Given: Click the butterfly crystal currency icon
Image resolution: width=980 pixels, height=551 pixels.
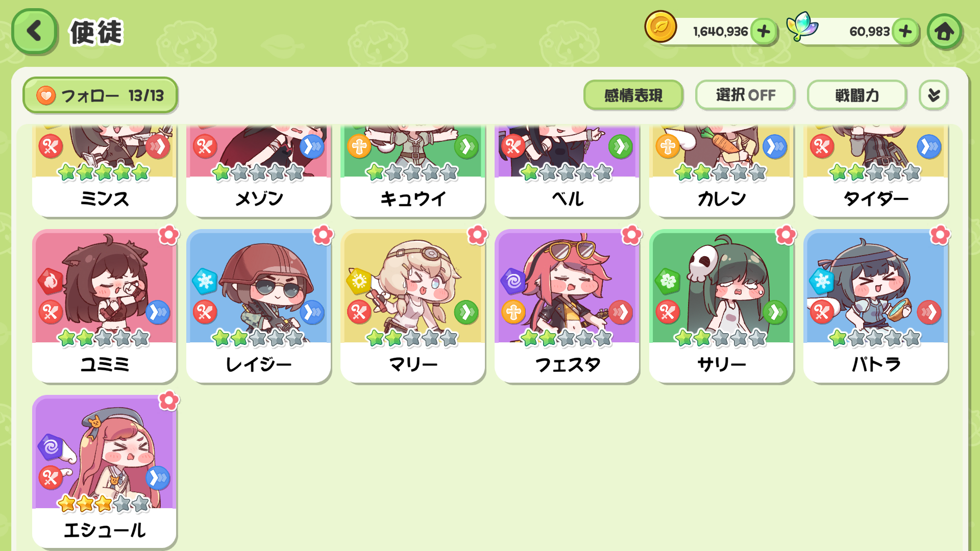Looking at the screenshot, I should tap(802, 27).
